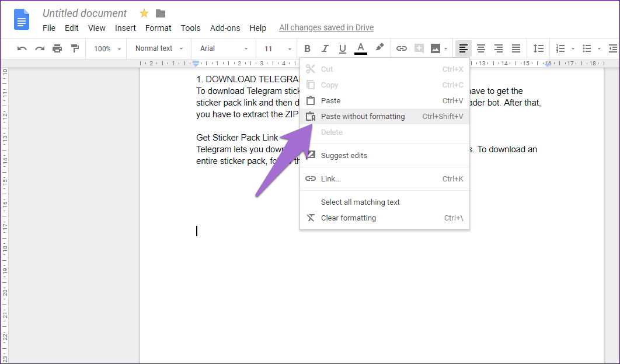The image size is (620, 364).
Task: Rename the Untitled document title
Action: pos(85,13)
